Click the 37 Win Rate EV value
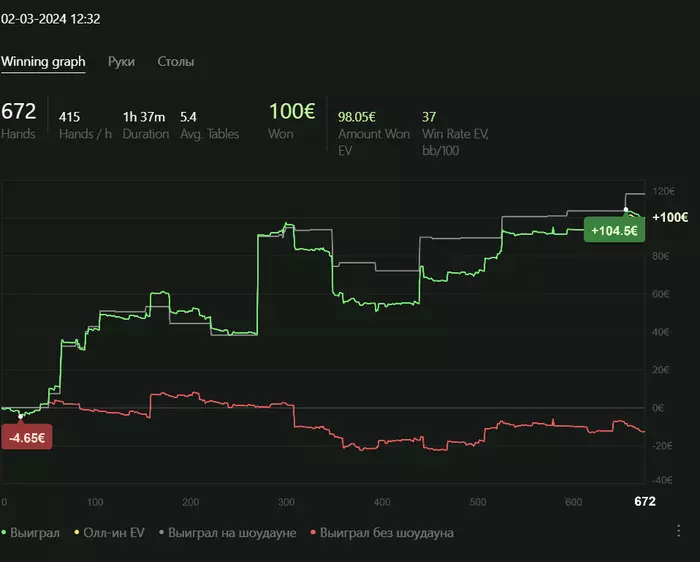Image resolution: width=700 pixels, height=562 pixels. (429, 116)
